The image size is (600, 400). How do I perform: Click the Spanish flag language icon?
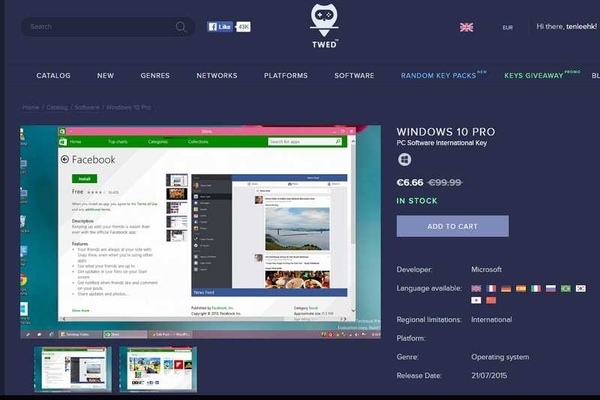521,288
